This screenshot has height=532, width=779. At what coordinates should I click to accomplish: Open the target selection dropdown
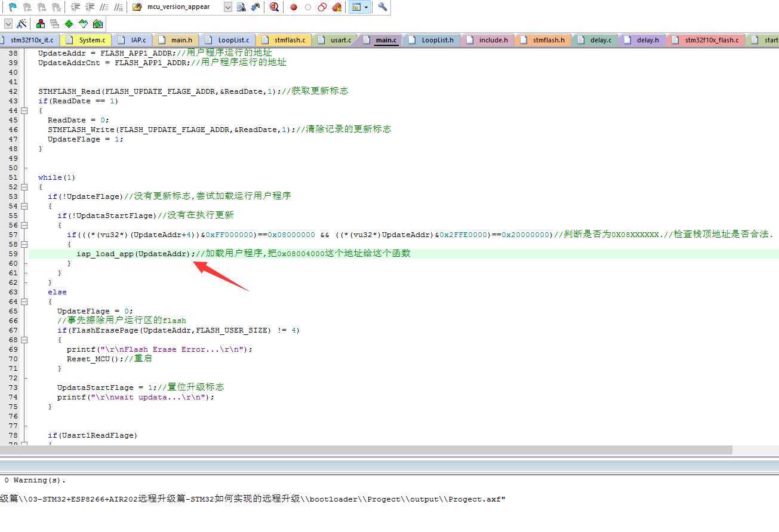[8, 24]
